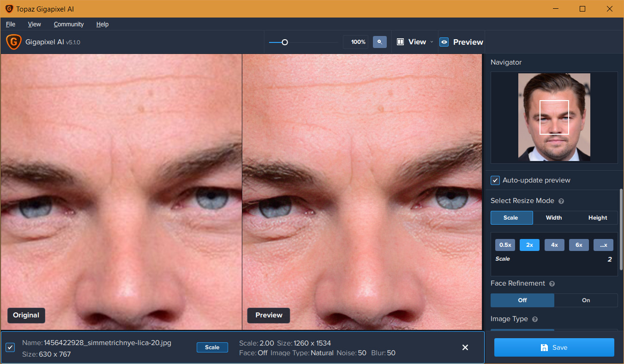Image resolution: width=624 pixels, height=364 pixels.
Task: Click the Save button
Action: [x=554, y=347]
